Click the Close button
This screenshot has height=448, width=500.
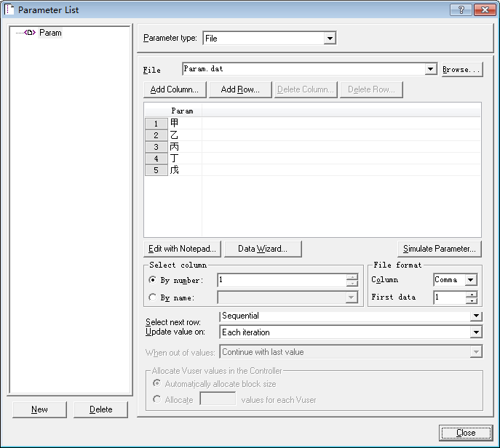coord(466,433)
